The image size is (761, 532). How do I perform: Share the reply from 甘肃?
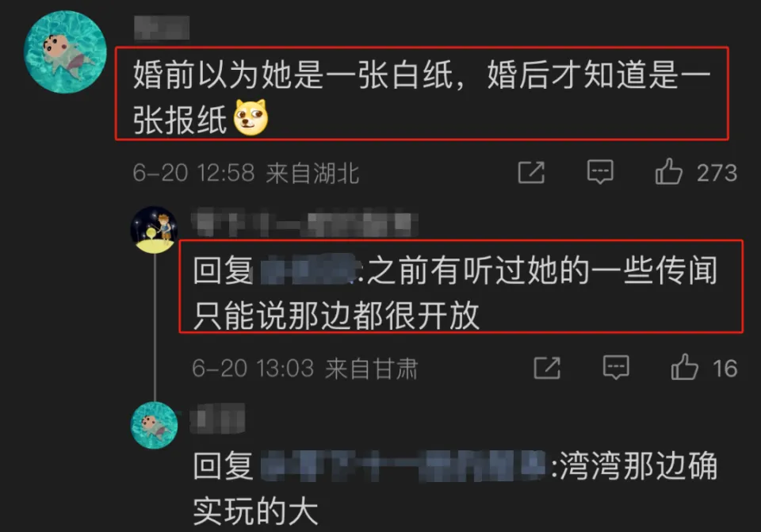[547, 368]
